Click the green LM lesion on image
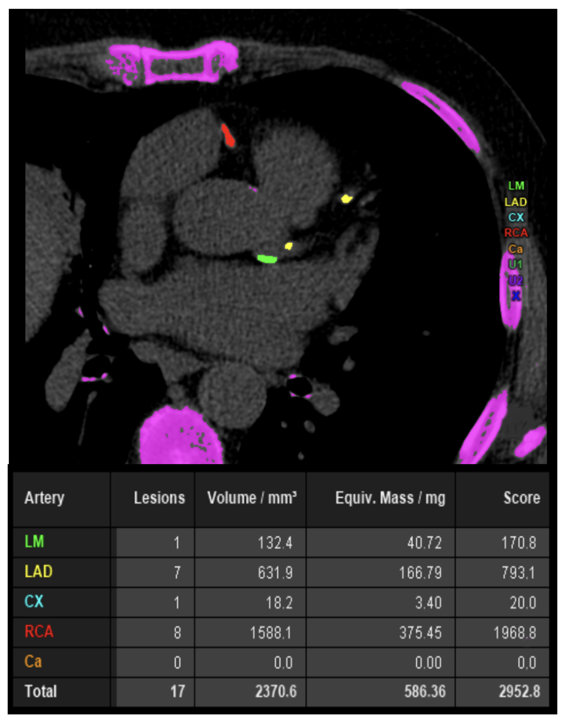 [267, 259]
